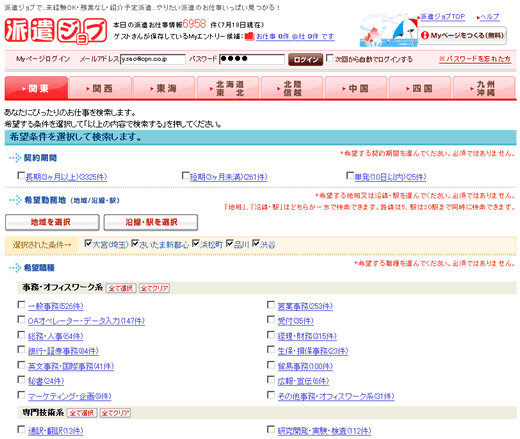Check the 一般事務(526件) checkbox

click(21, 305)
